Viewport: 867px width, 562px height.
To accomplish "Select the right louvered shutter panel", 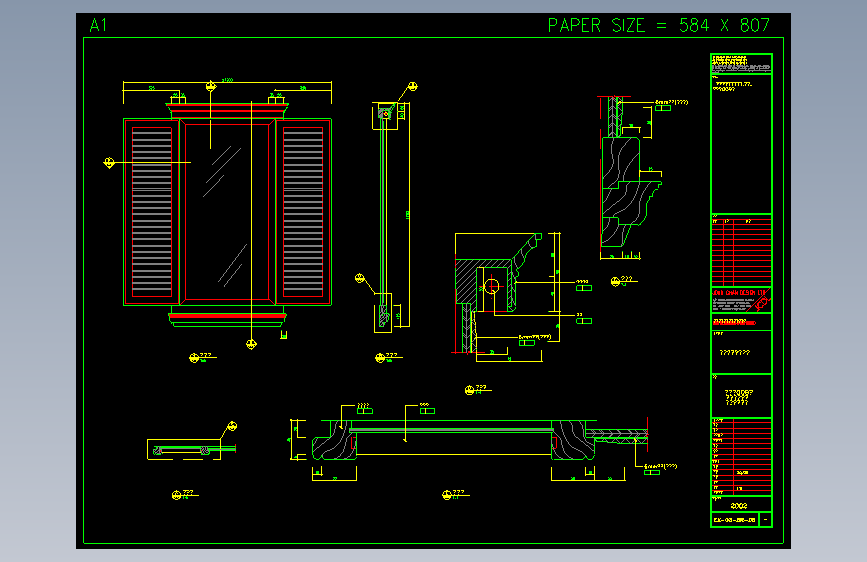I will click(303, 212).
